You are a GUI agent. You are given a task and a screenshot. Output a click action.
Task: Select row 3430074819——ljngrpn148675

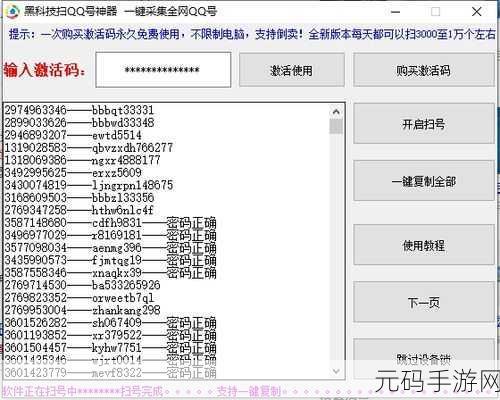(88, 185)
